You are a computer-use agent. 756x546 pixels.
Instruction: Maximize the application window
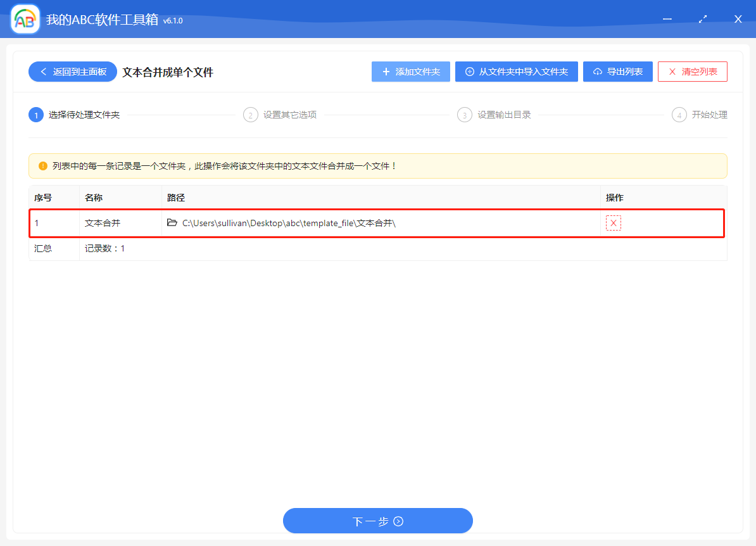tap(702, 20)
